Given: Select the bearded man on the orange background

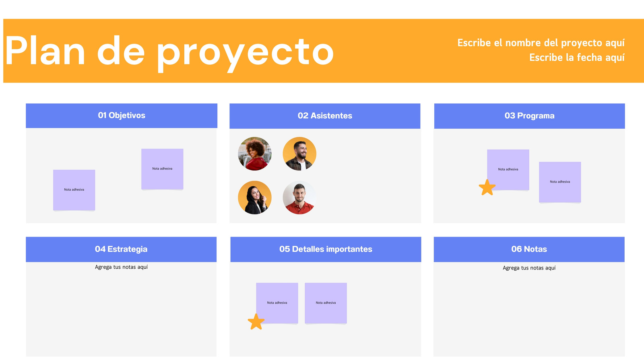Looking at the screenshot, I should tap(299, 154).
